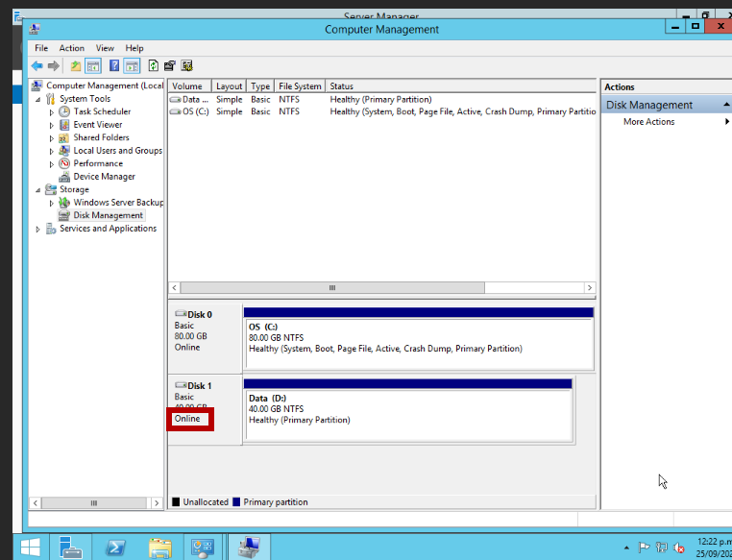Show hidden tray icons arrow

tap(626, 548)
